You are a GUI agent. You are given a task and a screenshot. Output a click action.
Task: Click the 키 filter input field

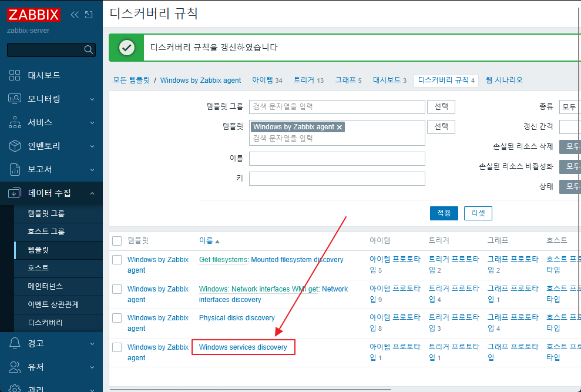coord(337,179)
